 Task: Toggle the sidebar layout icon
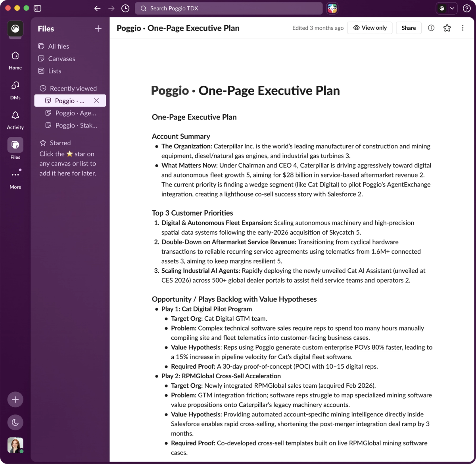pyautogui.click(x=38, y=8)
